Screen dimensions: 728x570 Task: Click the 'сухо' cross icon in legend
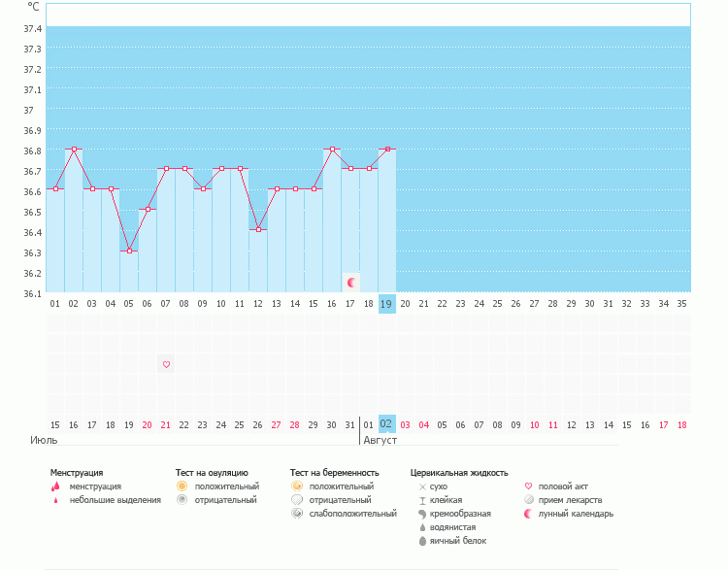(421, 486)
